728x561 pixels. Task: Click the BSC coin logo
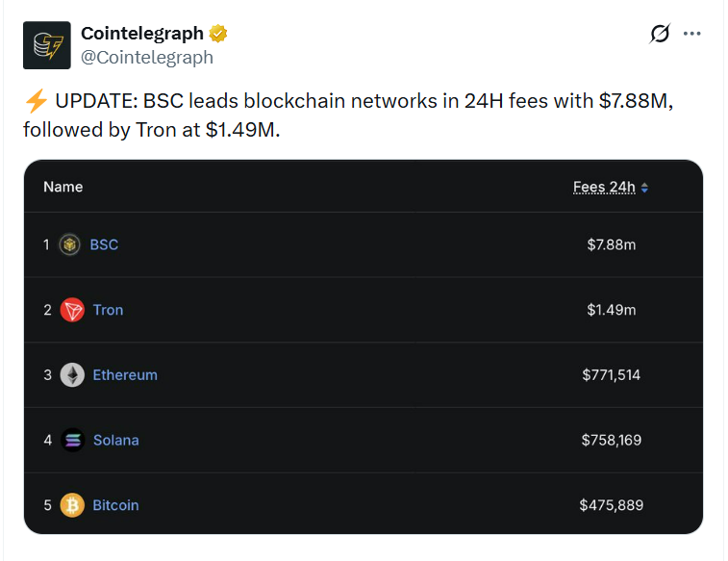coord(70,244)
